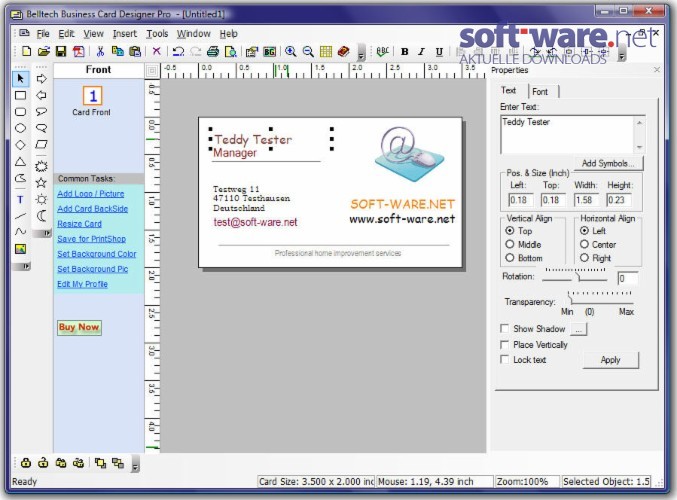
Task: Click the Add Logo / Picture link
Action: coord(91,194)
